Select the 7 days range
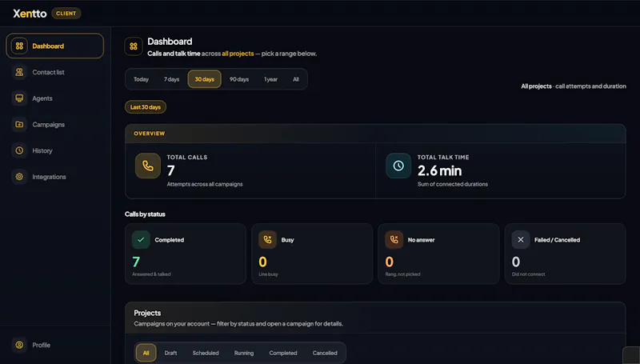This screenshot has width=640, height=364. click(x=172, y=79)
